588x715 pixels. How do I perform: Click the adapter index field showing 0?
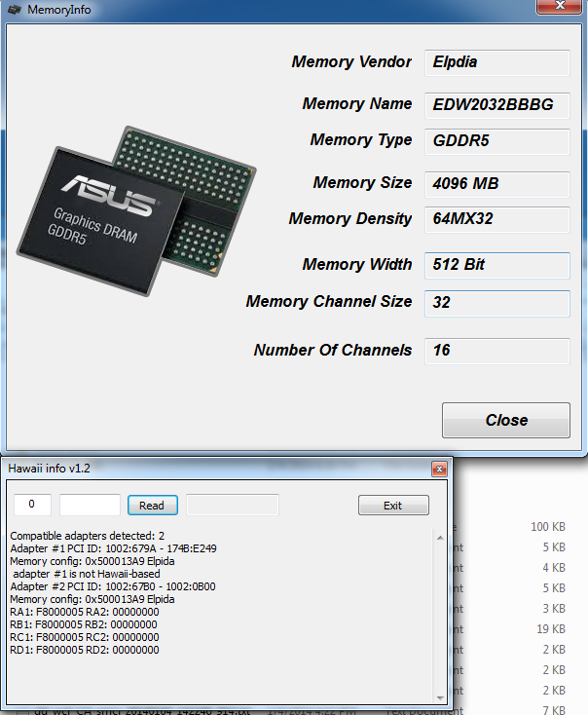[32, 505]
